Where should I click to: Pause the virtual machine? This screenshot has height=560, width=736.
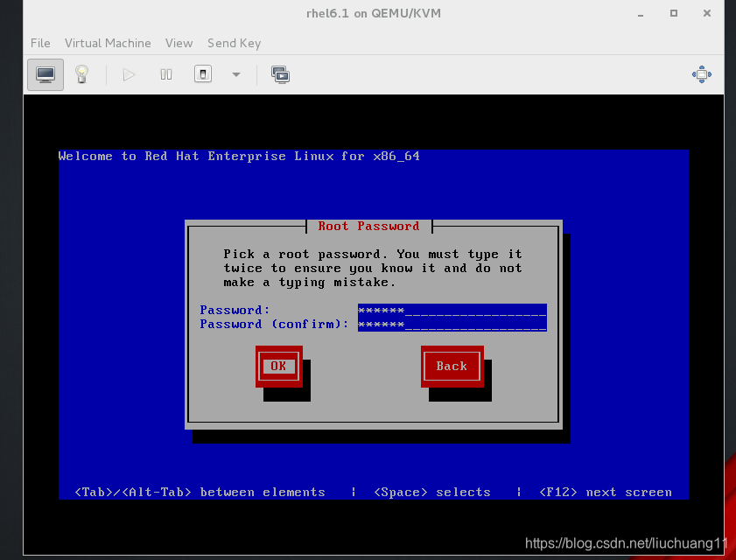(166, 74)
